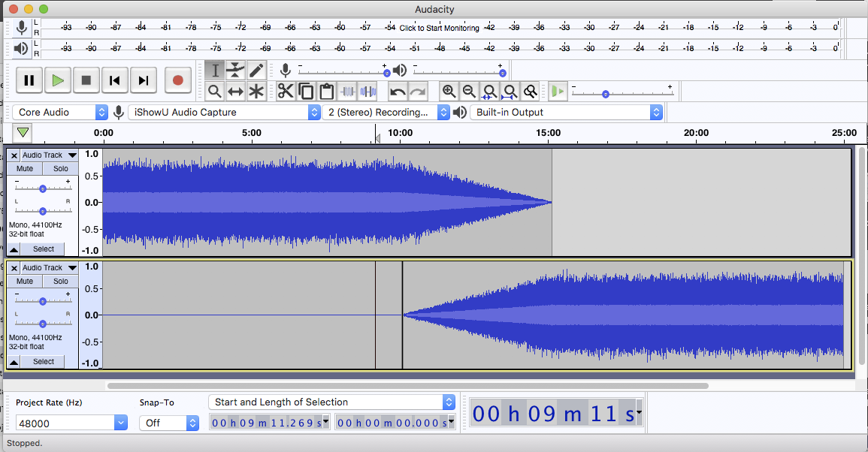Skip to Start of the project
868x452 pixels.
(x=114, y=81)
